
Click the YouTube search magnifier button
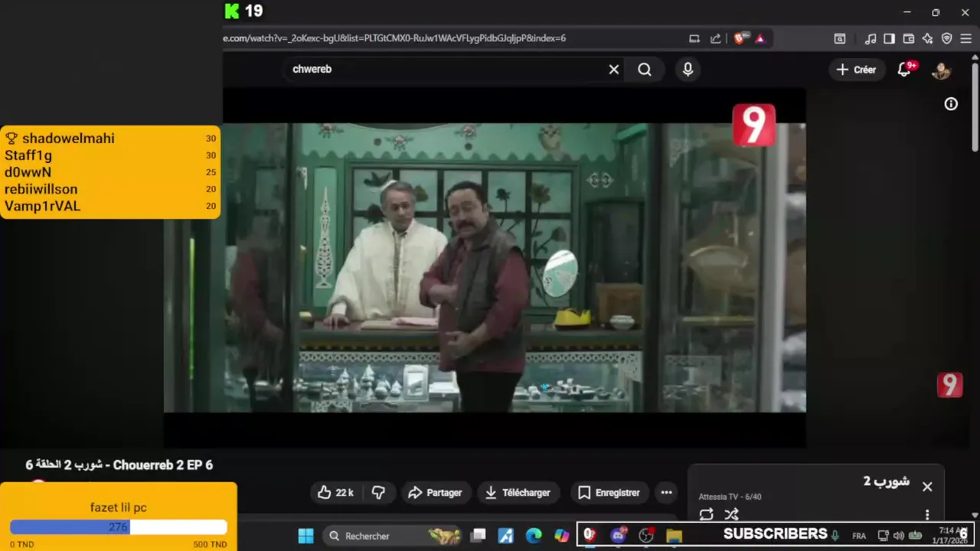click(x=645, y=70)
